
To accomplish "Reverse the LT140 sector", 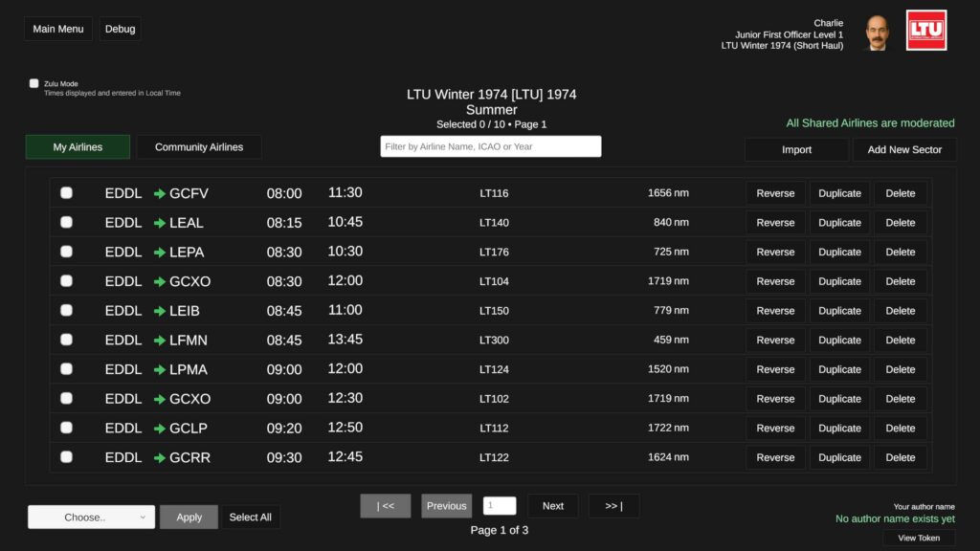I will click(775, 222).
